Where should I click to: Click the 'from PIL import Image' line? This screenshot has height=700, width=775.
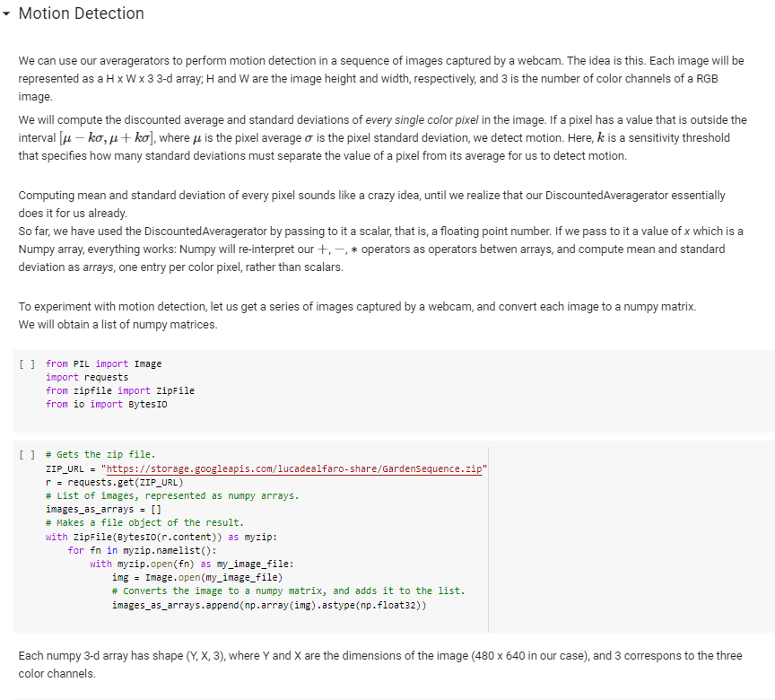coord(104,363)
